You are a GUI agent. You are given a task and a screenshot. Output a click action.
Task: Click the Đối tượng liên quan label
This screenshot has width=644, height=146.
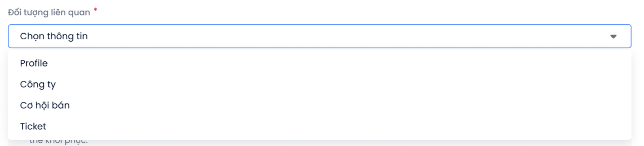click(x=49, y=12)
